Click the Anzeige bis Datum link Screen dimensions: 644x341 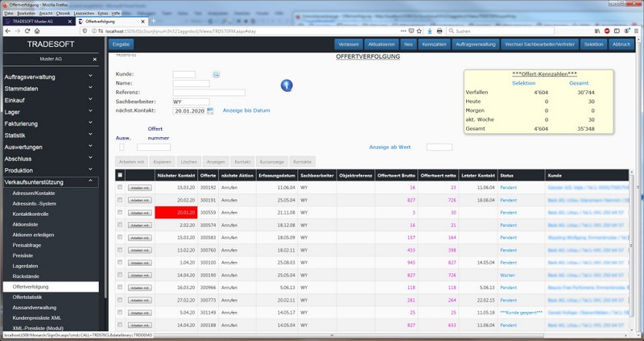coord(246,110)
